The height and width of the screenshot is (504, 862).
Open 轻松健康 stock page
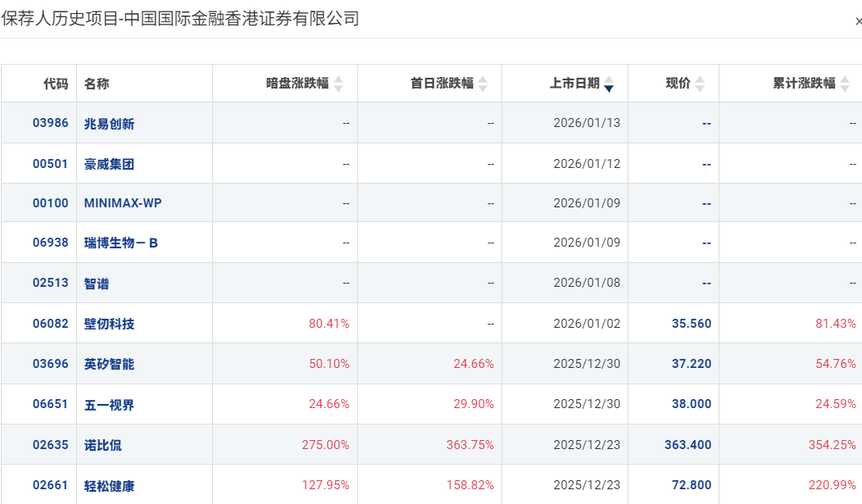(109, 486)
